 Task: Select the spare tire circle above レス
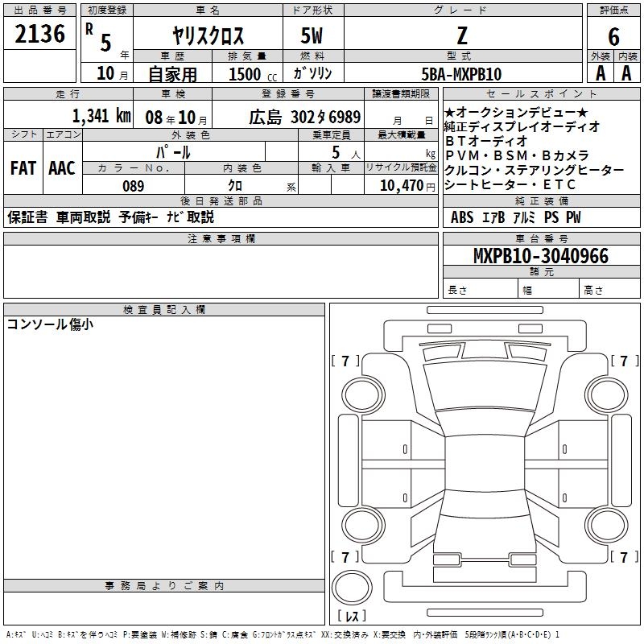pos(352,587)
